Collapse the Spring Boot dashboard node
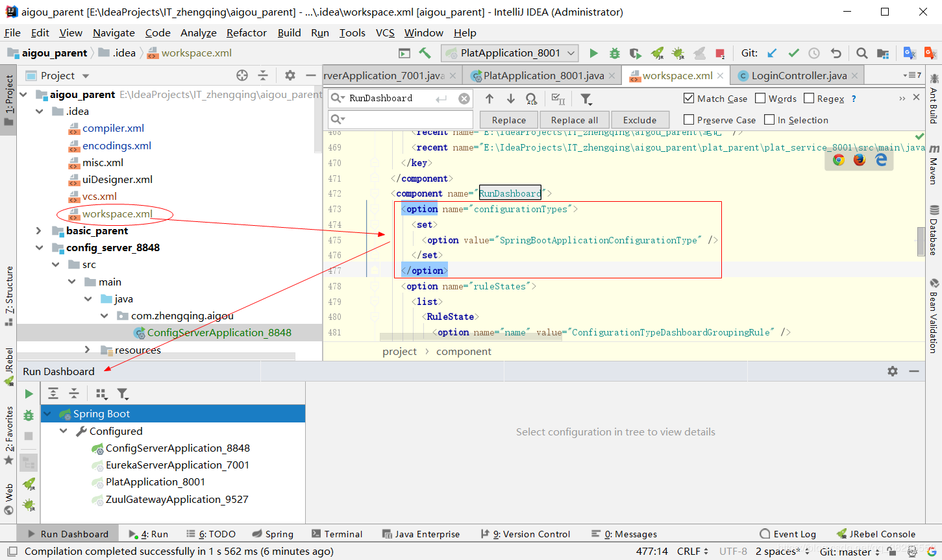Image resolution: width=942 pixels, height=560 pixels. pos(47,413)
